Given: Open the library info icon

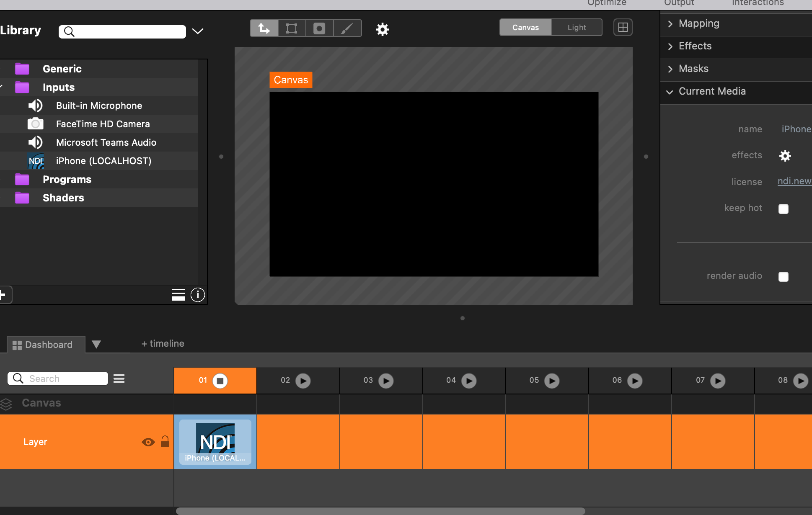Looking at the screenshot, I should tap(198, 295).
